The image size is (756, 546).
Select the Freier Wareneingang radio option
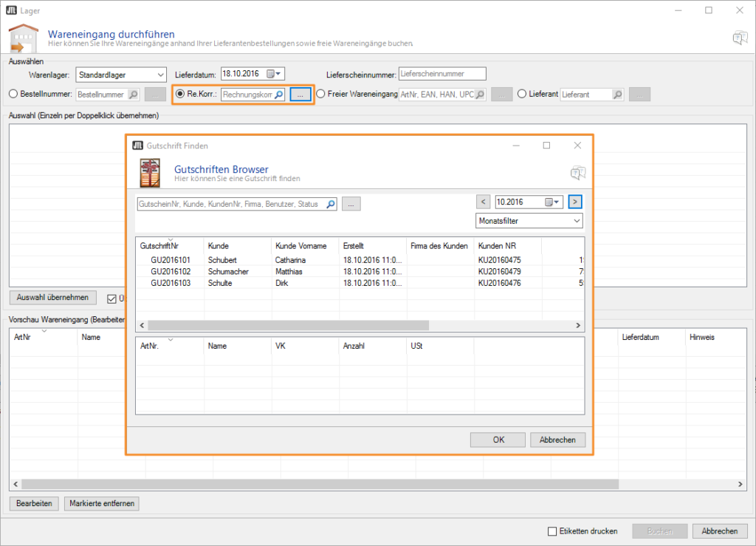(x=320, y=94)
